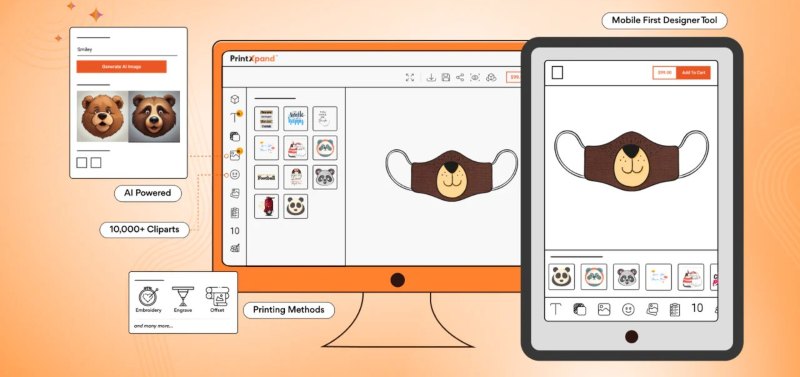Click the Smiley prompt input field
The width and height of the screenshot is (800, 377).
(x=127, y=50)
